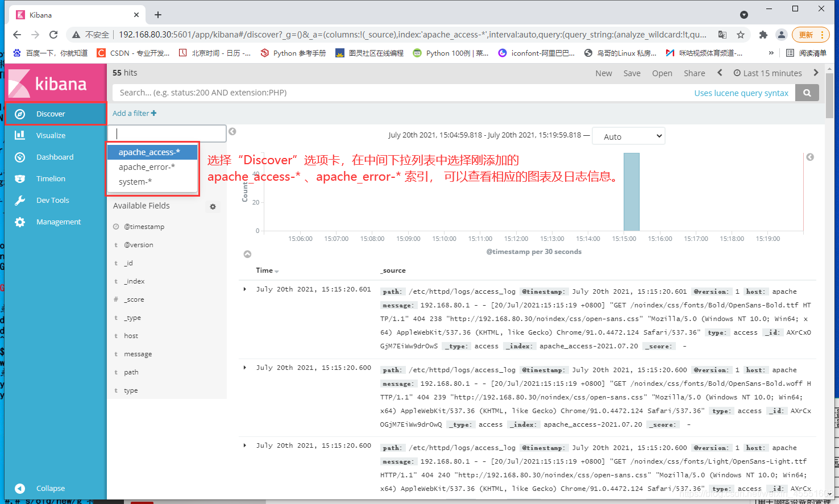This screenshot has height=504, width=839.
Task: Select the _id field
Action: tap(128, 263)
